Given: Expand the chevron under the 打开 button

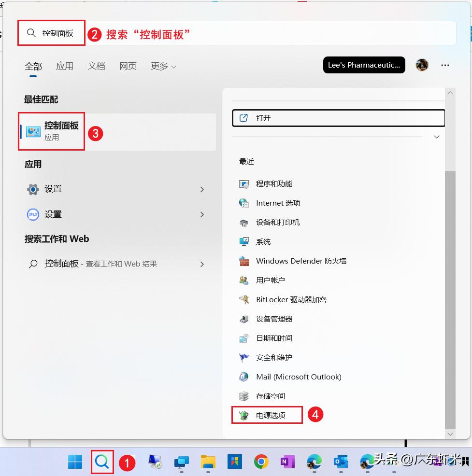Looking at the screenshot, I should click(x=436, y=137).
